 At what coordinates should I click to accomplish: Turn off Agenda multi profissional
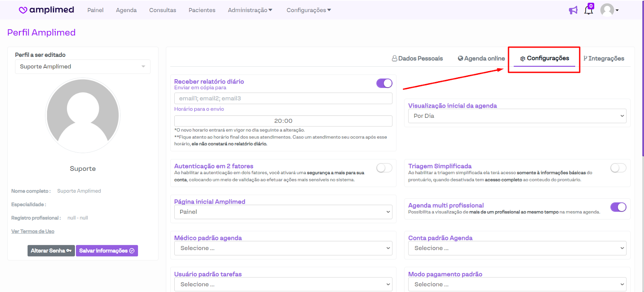618,207
